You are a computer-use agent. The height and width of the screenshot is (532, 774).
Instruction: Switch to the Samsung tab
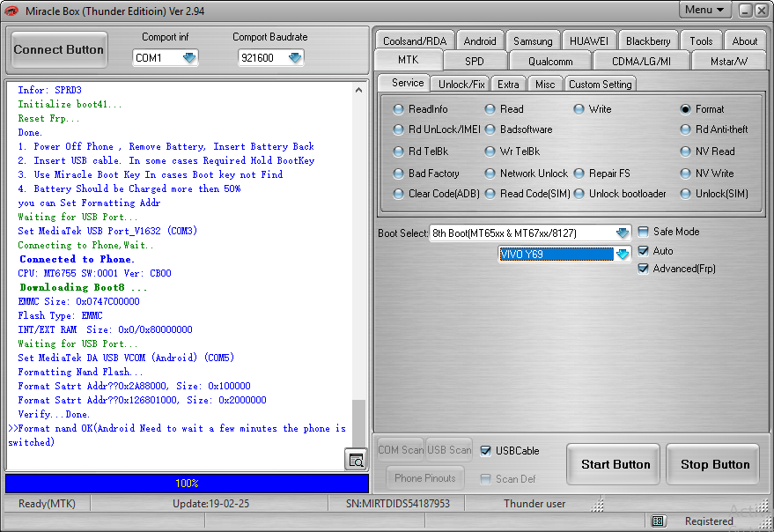coord(533,41)
